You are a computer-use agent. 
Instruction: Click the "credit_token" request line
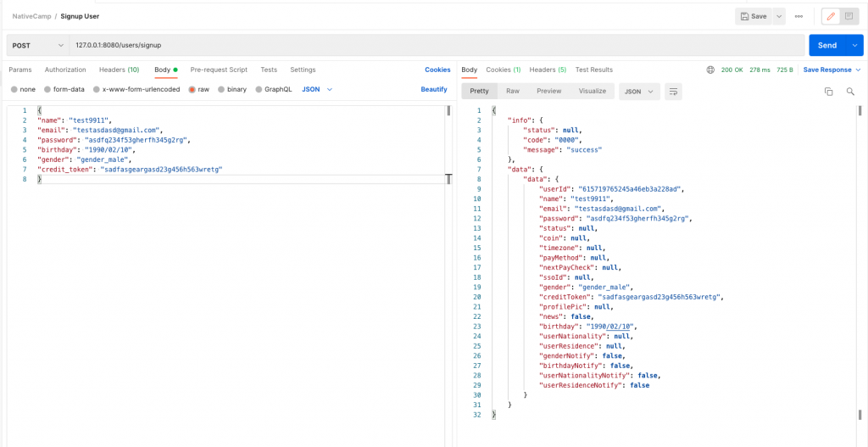pos(130,170)
